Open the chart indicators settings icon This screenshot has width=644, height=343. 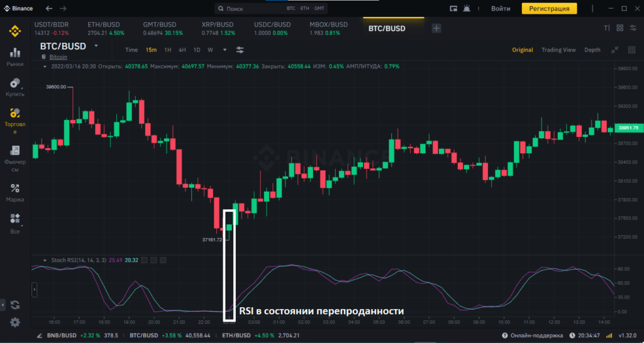(x=240, y=50)
